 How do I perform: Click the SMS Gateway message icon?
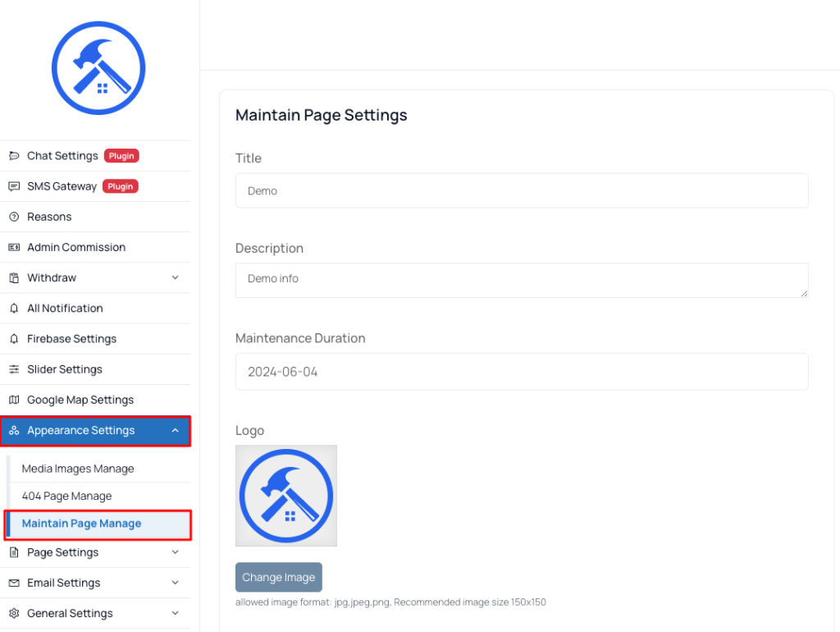(14, 186)
